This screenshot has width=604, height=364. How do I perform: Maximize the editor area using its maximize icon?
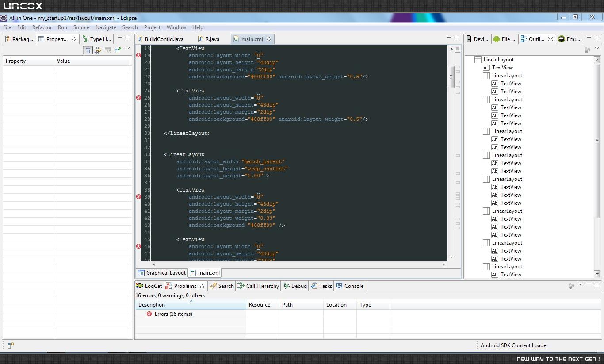pyautogui.click(x=457, y=38)
